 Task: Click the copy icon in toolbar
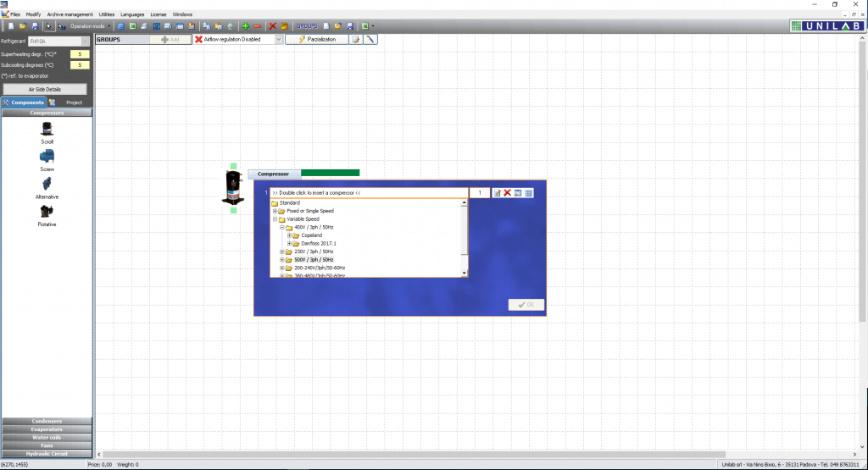coord(207,26)
